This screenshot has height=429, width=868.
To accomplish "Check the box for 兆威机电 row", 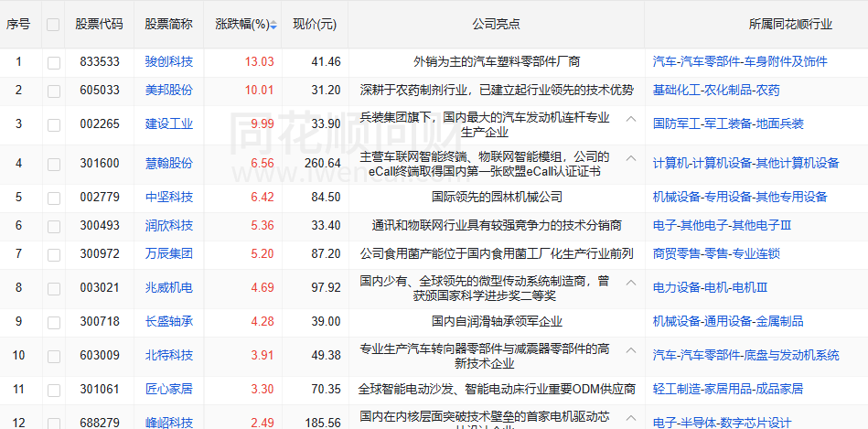I will pos(54,289).
